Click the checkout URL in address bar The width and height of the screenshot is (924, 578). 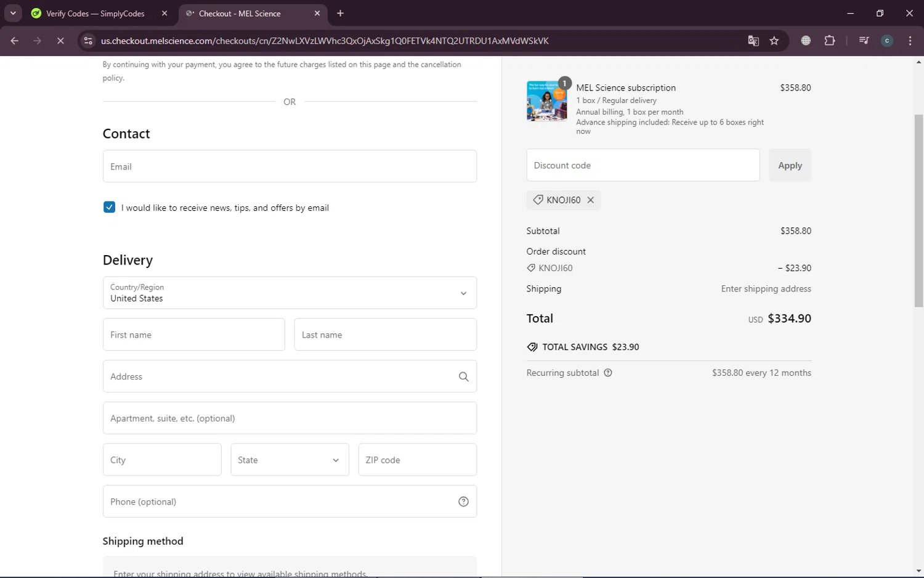pyautogui.click(x=325, y=41)
